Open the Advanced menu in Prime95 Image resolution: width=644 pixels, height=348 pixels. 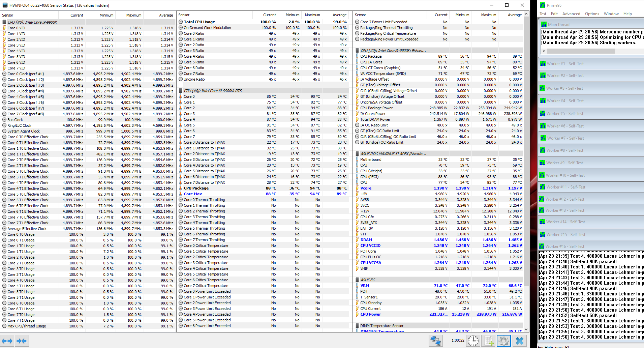tap(571, 14)
